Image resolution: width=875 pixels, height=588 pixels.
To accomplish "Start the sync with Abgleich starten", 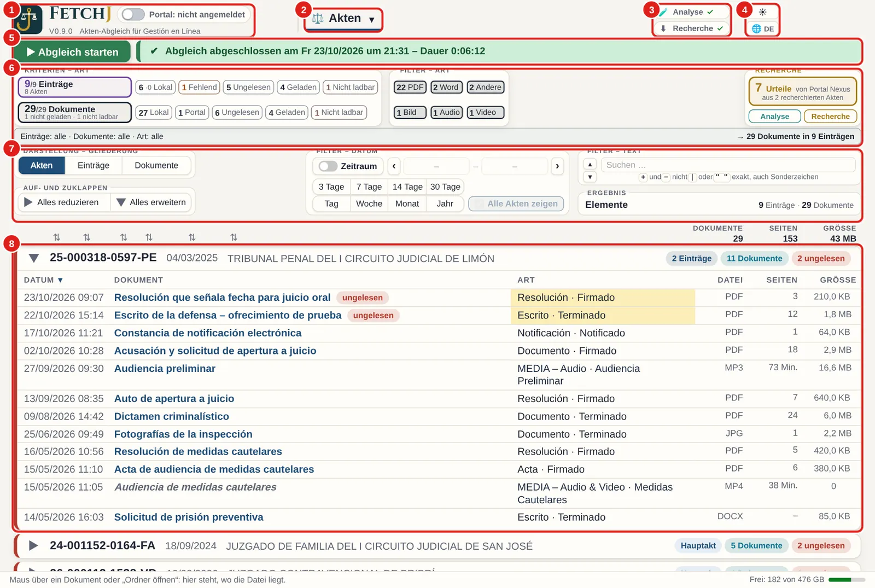I will [x=72, y=51].
